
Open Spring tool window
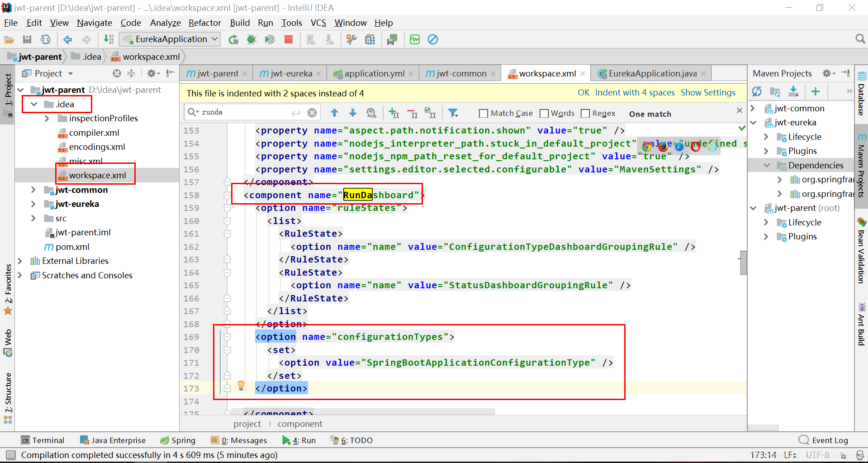pyautogui.click(x=178, y=440)
